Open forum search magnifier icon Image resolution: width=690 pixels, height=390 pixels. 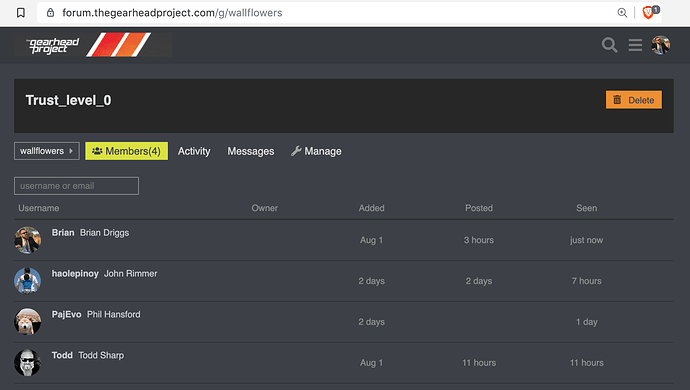coord(609,45)
